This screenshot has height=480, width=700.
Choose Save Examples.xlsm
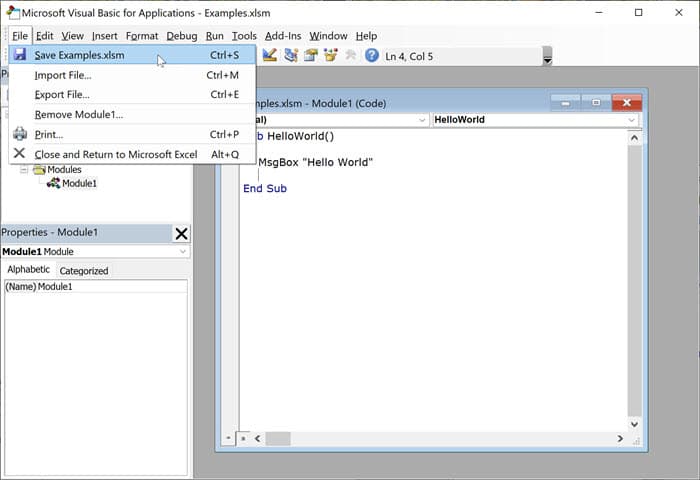tap(132, 55)
